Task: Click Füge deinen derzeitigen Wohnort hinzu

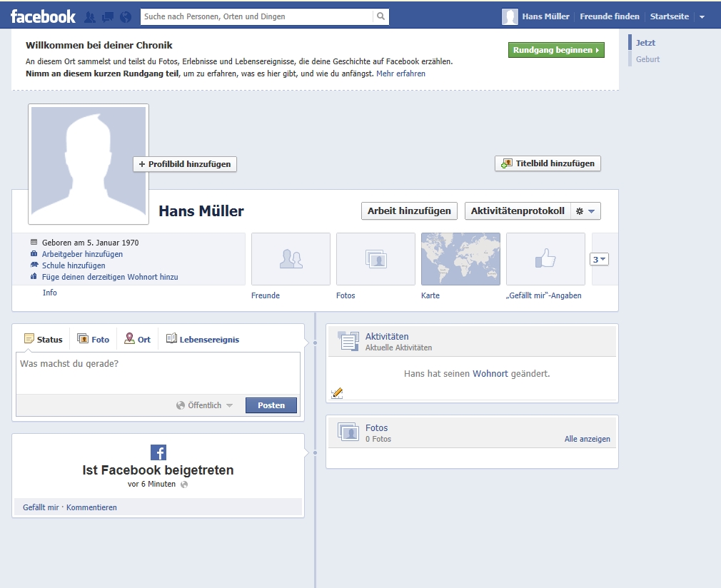Action: tap(110, 277)
